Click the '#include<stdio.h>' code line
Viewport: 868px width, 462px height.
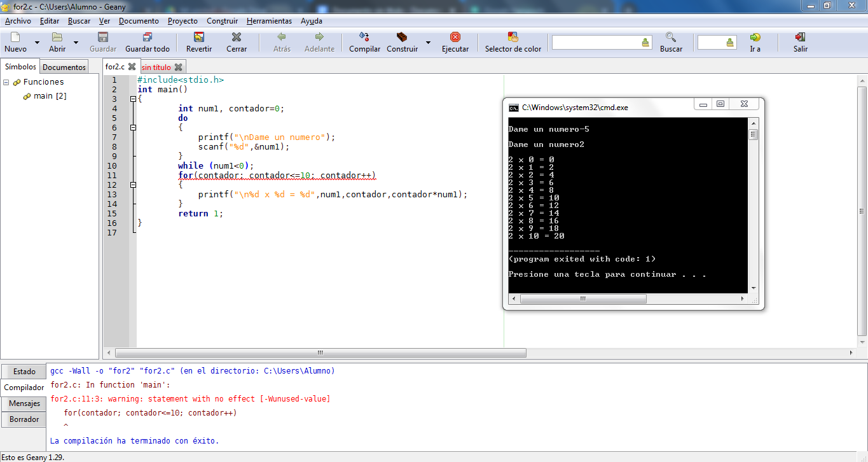pos(181,80)
